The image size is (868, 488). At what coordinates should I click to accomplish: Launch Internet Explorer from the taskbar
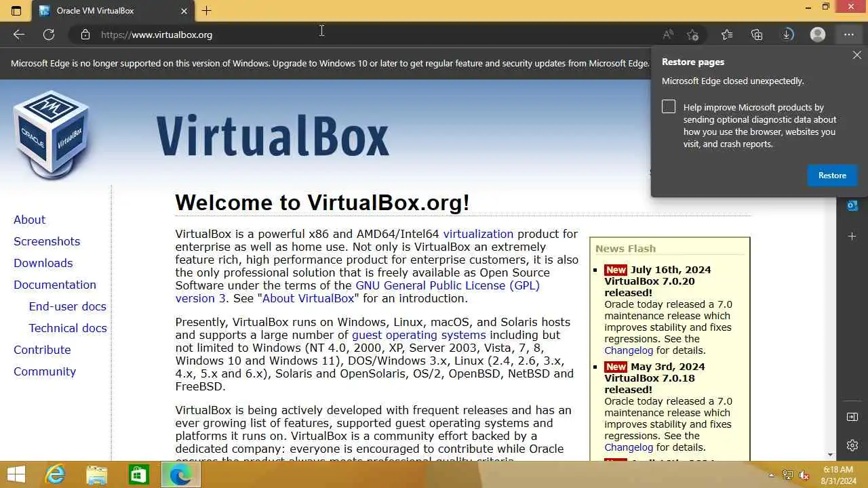[54, 474]
